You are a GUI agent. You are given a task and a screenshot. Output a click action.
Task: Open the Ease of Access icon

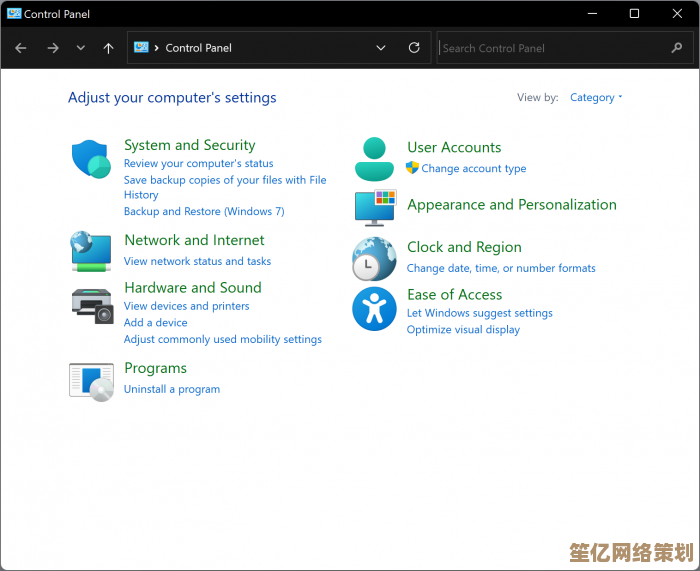375,309
